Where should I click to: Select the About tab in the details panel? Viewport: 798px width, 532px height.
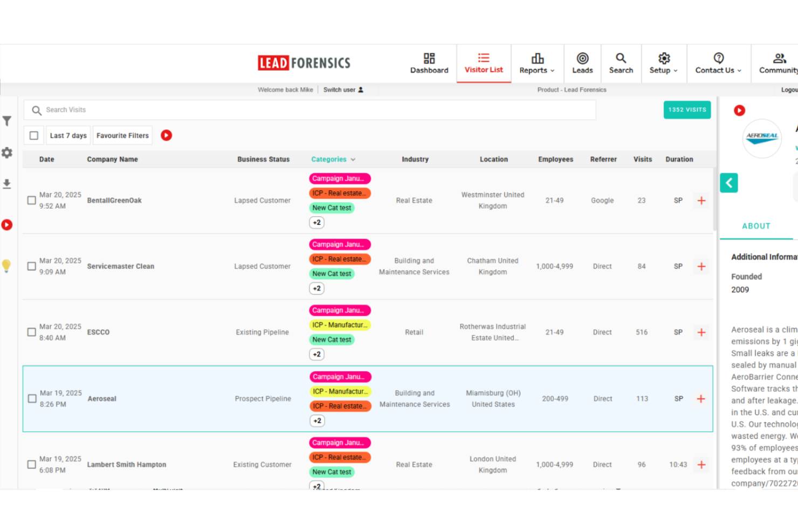pyautogui.click(x=756, y=226)
